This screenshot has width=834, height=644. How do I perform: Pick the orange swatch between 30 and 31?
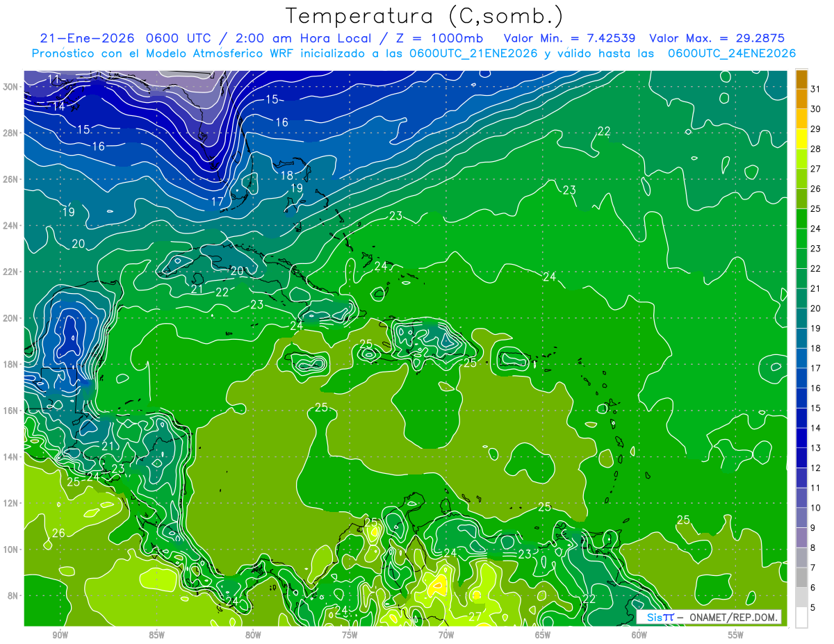[801, 98]
